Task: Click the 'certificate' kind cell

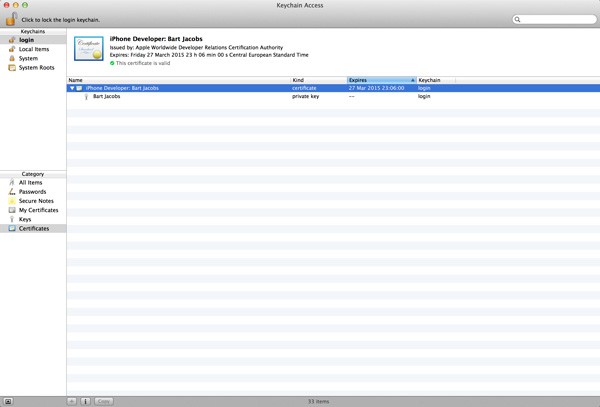Action: point(304,88)
